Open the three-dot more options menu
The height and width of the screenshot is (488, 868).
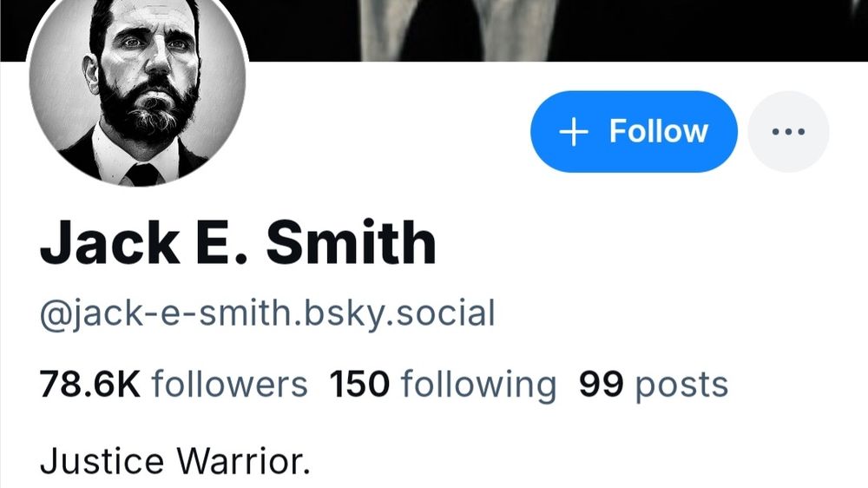[x=788, y=132]
